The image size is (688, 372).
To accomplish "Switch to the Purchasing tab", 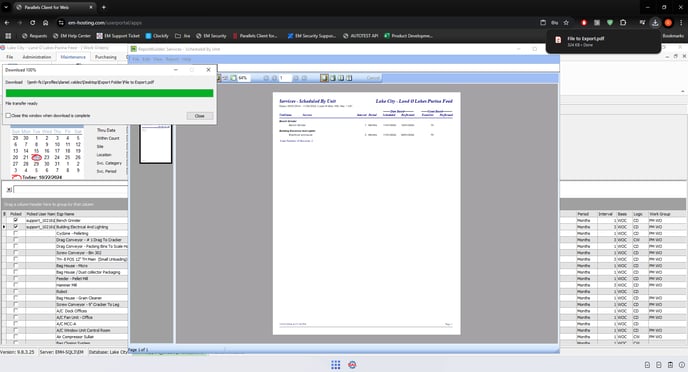I will [x=106, y=57].
